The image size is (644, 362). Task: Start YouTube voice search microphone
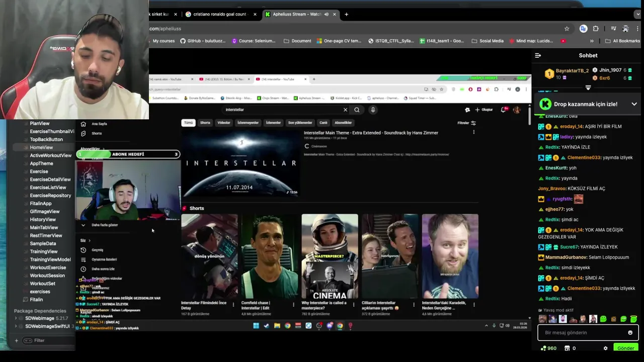(x=373, y=110)
